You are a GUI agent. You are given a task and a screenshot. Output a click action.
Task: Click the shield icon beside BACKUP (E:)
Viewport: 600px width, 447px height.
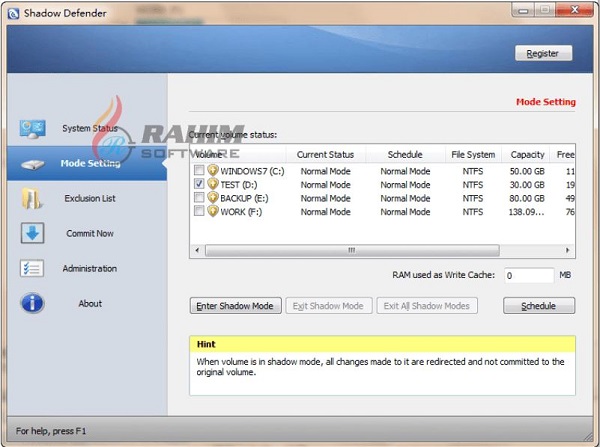tap(213, 197)
